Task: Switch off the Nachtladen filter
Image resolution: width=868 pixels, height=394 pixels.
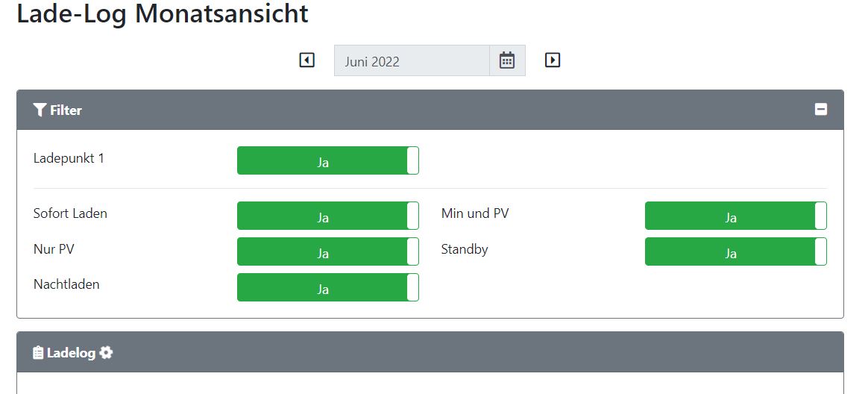Action: [327, 288]
